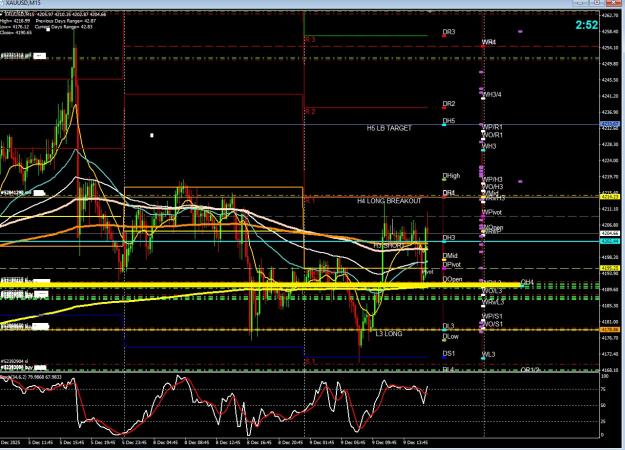Click the WL3 weekly level label
The height and width of the screenshot is (450, 625).
click(x=489, y=355)
